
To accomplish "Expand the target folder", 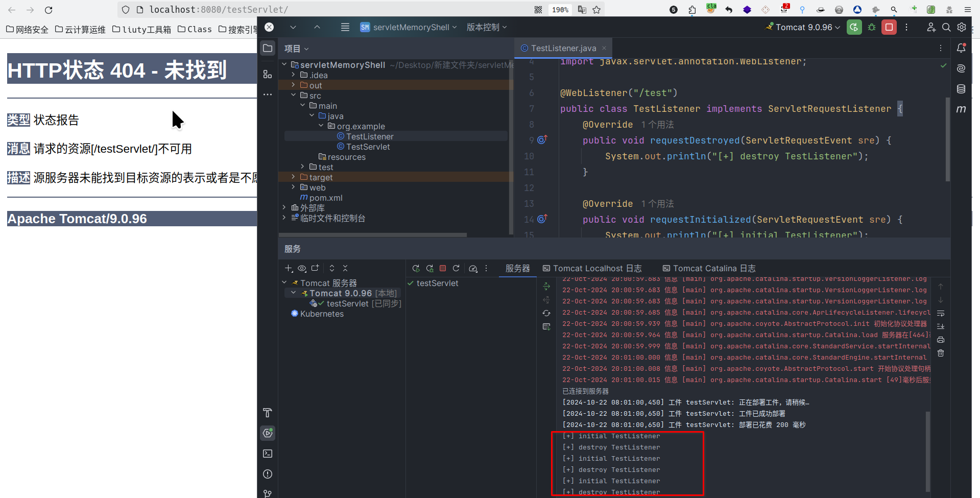I will tap(294, 177).
